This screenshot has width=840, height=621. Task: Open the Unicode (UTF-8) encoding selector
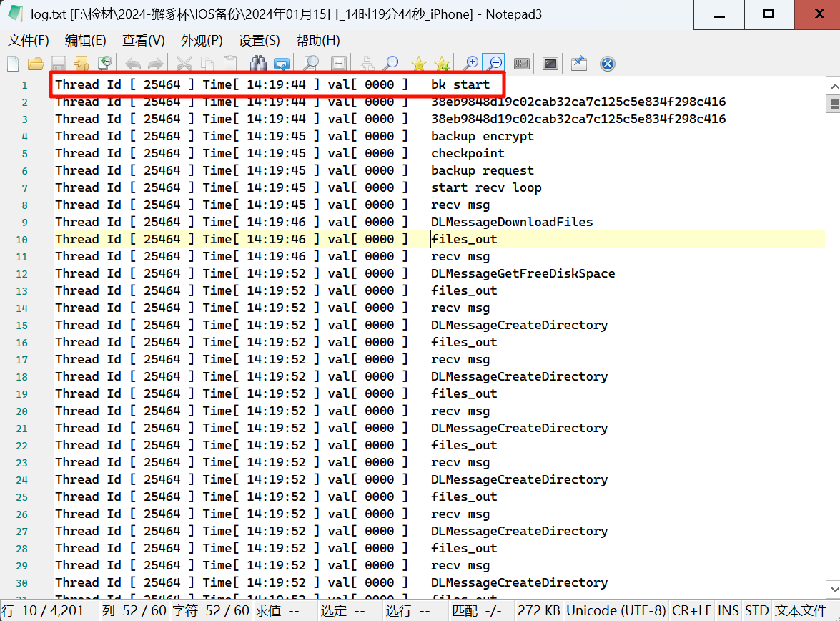pos(615,610)
